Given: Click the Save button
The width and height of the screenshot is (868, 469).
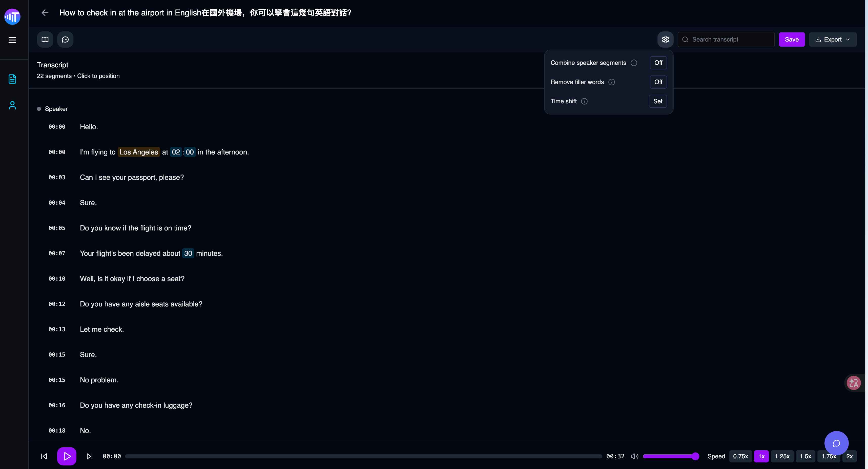Looking at the screenshot, I should (x=792, y=40).
